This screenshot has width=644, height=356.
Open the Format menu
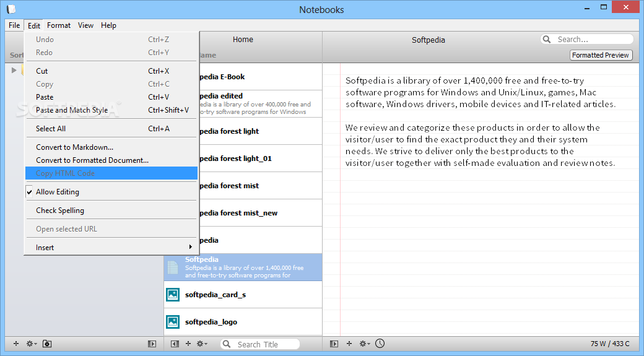[x=59, y=25]
